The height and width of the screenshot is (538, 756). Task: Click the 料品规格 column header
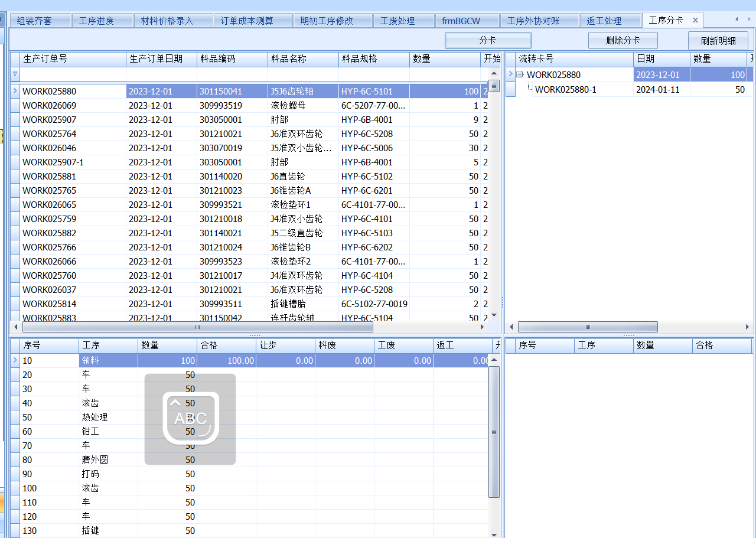pos(374,59)
